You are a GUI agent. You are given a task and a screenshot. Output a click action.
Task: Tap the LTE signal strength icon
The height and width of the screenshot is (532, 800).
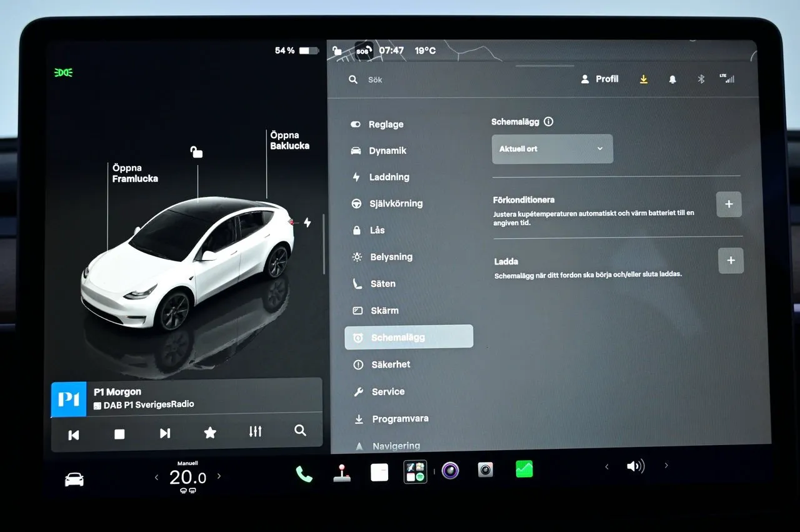click(727, 78)
